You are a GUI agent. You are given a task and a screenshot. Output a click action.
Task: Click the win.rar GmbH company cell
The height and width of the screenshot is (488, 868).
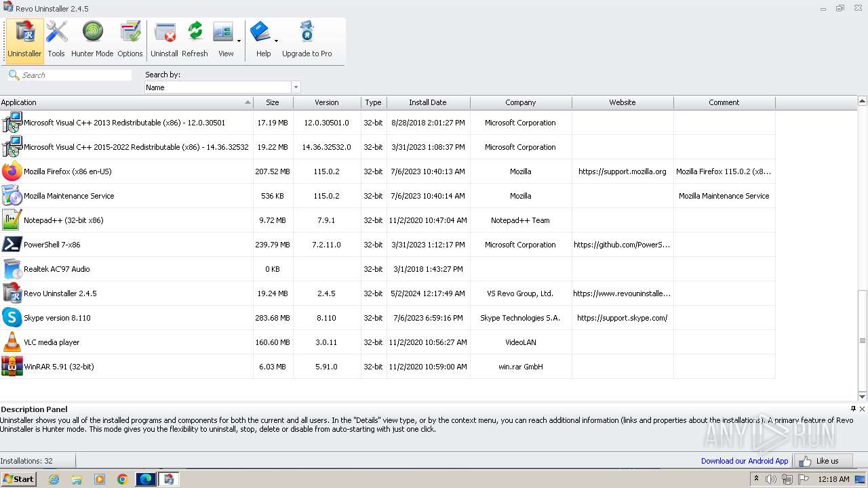(521, 367)
